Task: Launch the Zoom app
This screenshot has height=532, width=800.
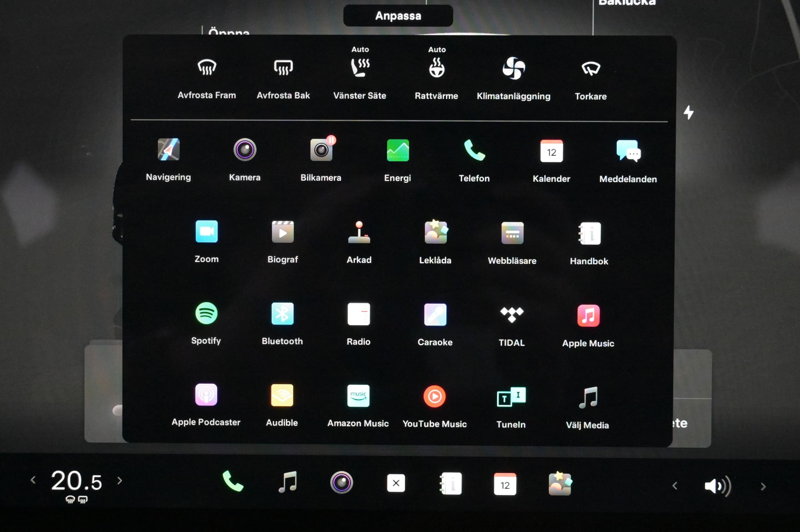Action: tap(206, 231)
